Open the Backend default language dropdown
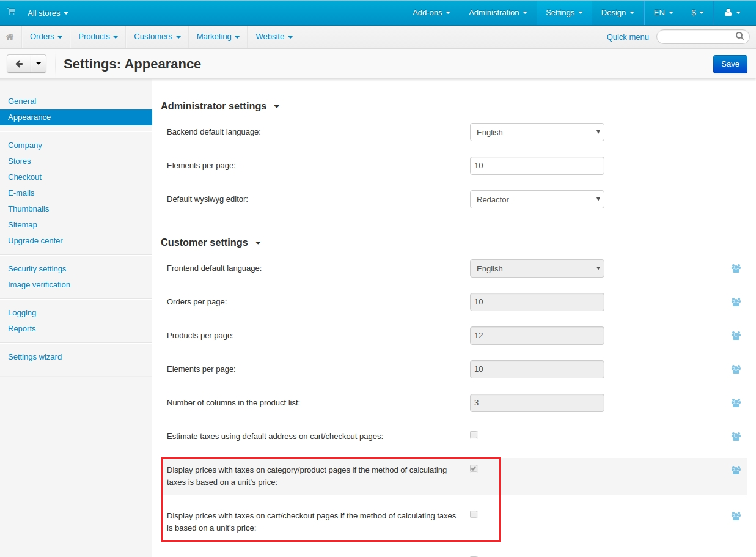Image resolution: width=756 pixels, height=557 pixels. [x=537, y=132]
